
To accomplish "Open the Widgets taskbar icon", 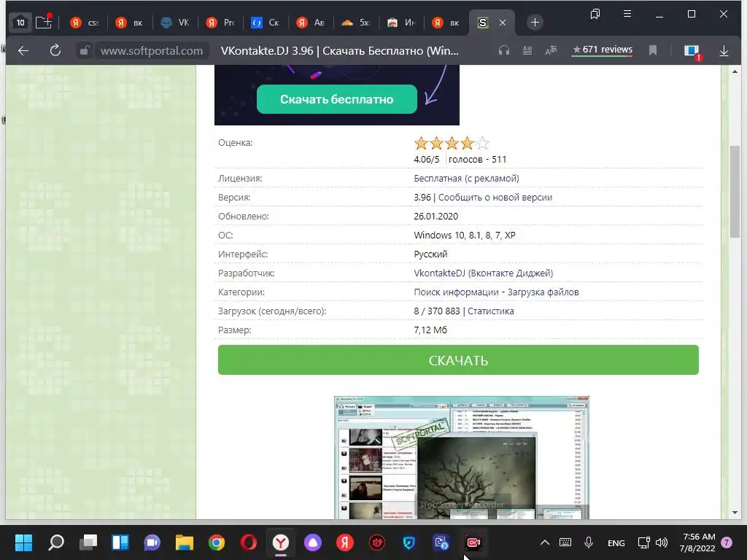I will click(x=120, y=542).
